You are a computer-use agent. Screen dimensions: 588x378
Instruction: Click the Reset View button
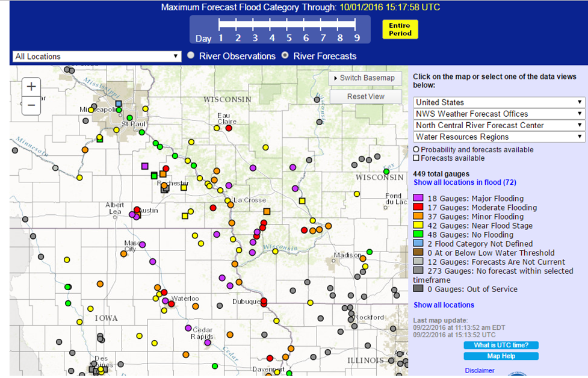pyautogui.click(x=366, y=97)
